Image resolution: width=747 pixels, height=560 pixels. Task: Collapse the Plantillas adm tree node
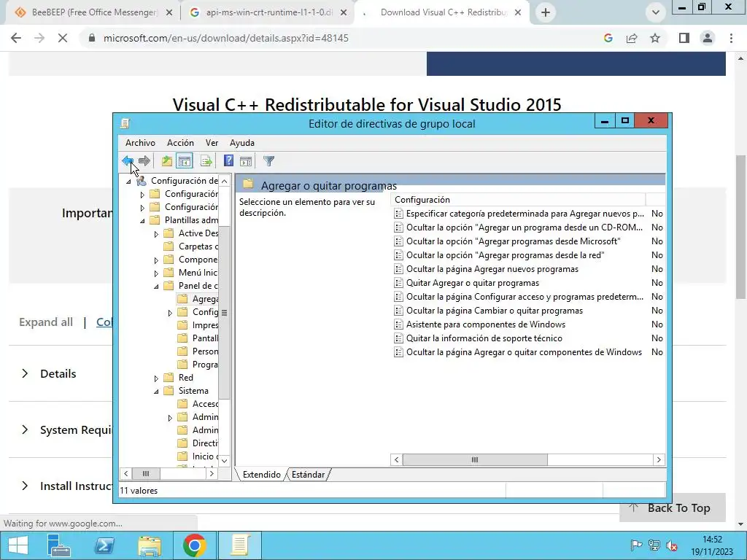pyautogui.click(x=142, y=221)
